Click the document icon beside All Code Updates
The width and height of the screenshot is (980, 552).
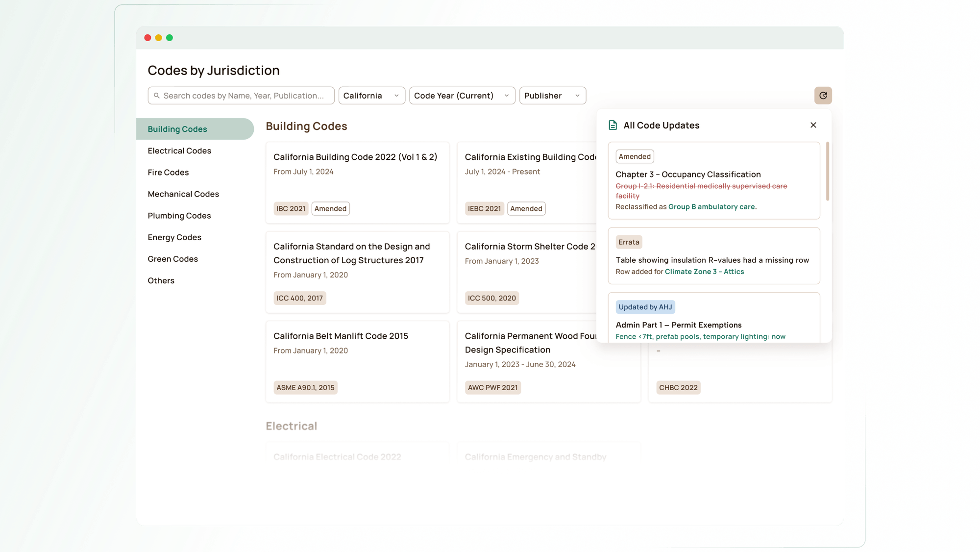coord(612,125)
